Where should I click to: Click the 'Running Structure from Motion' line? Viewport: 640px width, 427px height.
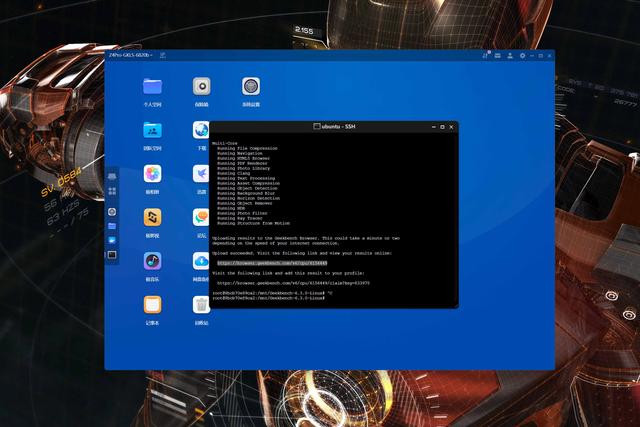(253, 223)
